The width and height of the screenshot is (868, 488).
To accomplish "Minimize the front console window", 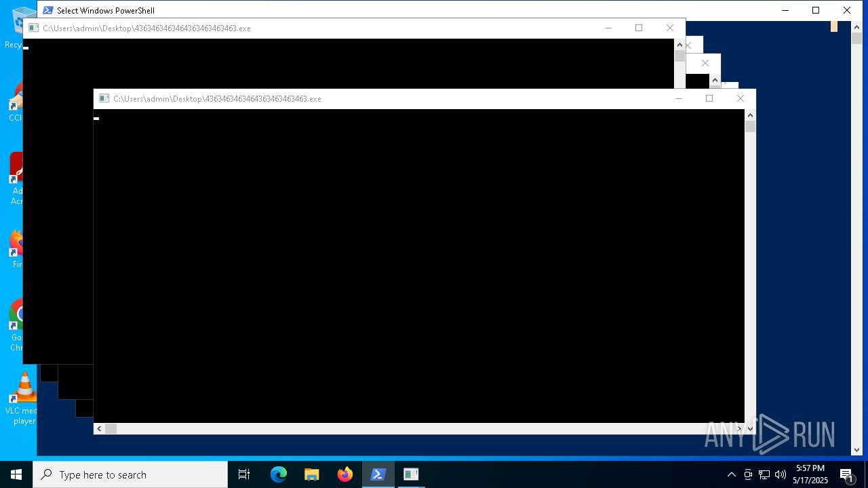I will coord(678,99).
